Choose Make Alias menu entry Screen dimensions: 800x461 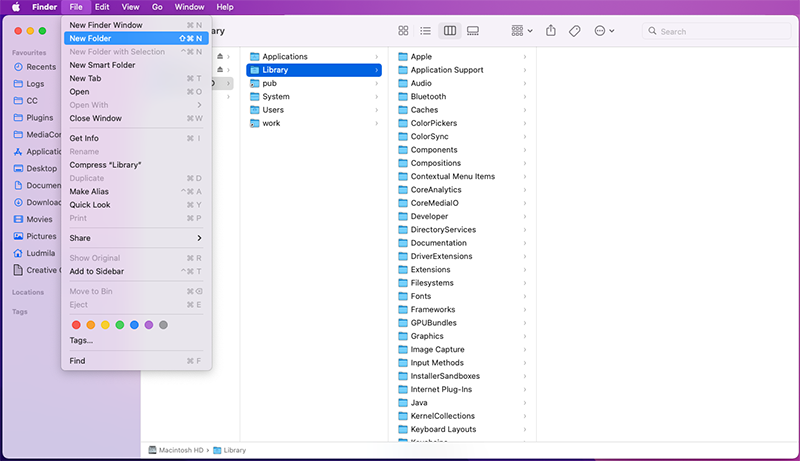136,191
